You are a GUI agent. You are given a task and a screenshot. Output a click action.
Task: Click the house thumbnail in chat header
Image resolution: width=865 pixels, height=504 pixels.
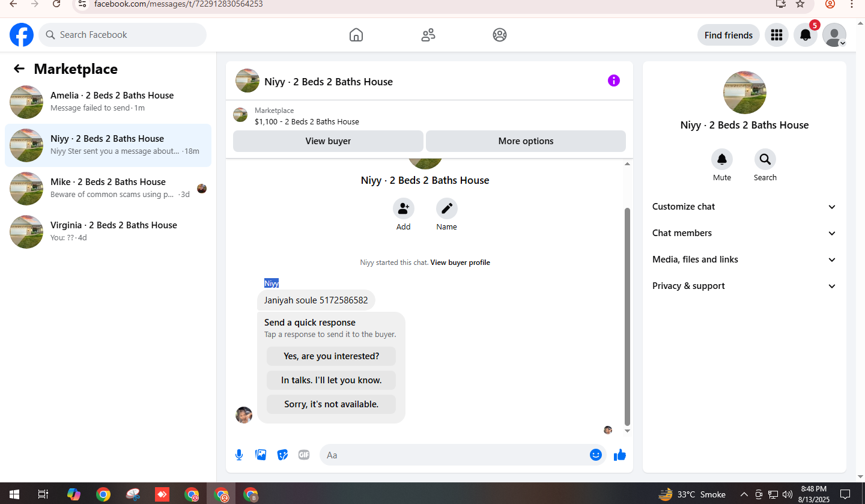pyautogui.click(x=247, y=80)
